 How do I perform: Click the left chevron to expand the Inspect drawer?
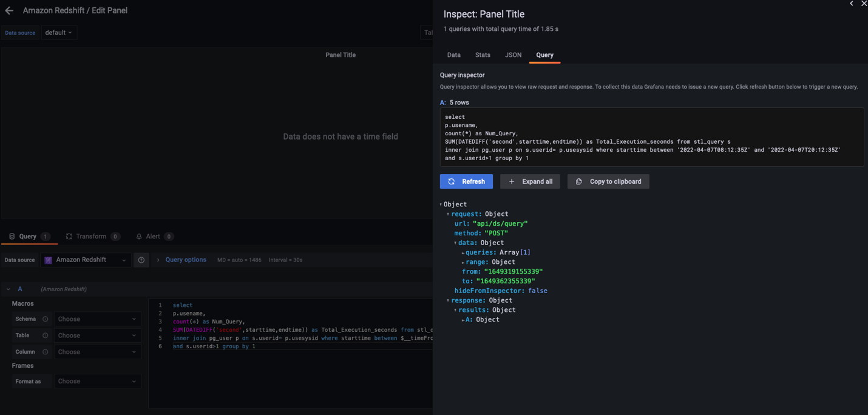[x=852, y=4]
